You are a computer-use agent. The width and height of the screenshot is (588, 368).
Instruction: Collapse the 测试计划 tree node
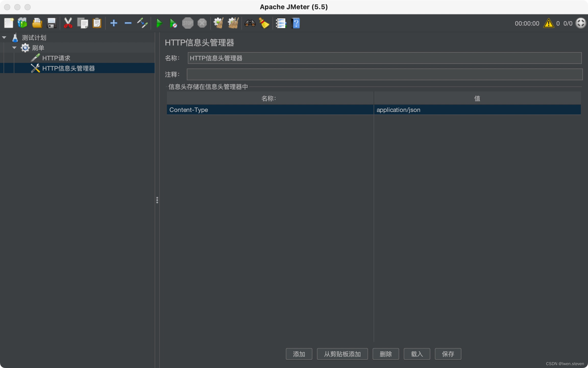coord(4,38)
